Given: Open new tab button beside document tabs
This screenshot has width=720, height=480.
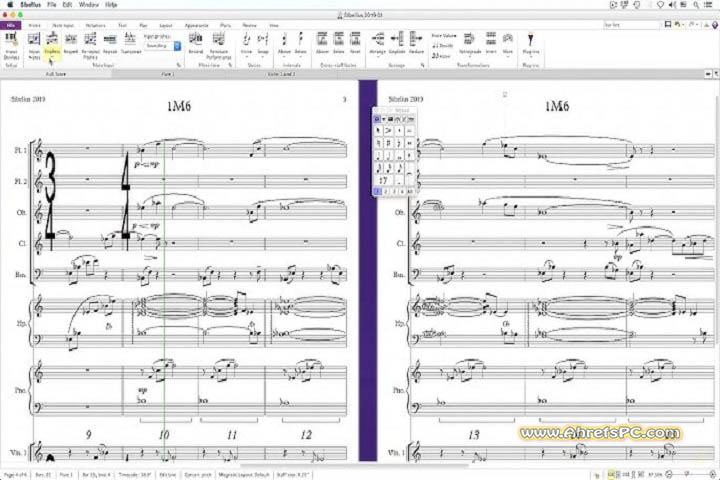Looking at the screenshot, I should coord(708,74).
